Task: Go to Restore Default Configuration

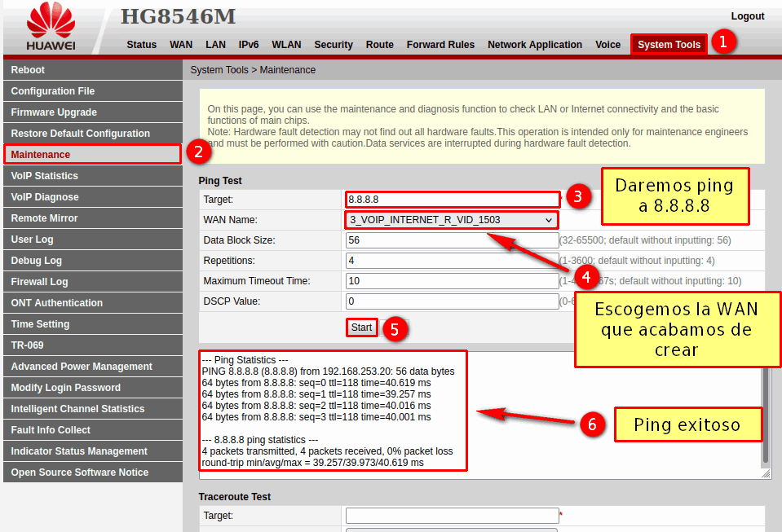Action: (x=80, y=134)
